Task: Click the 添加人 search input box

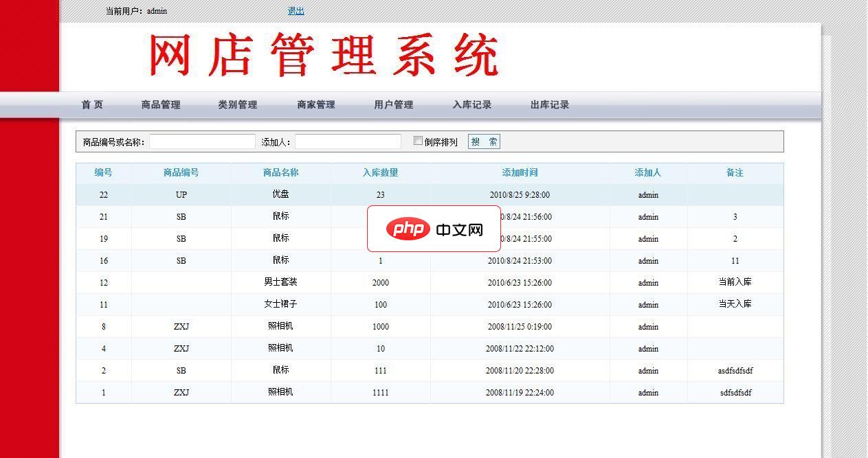Action: (x=347, y=141)
